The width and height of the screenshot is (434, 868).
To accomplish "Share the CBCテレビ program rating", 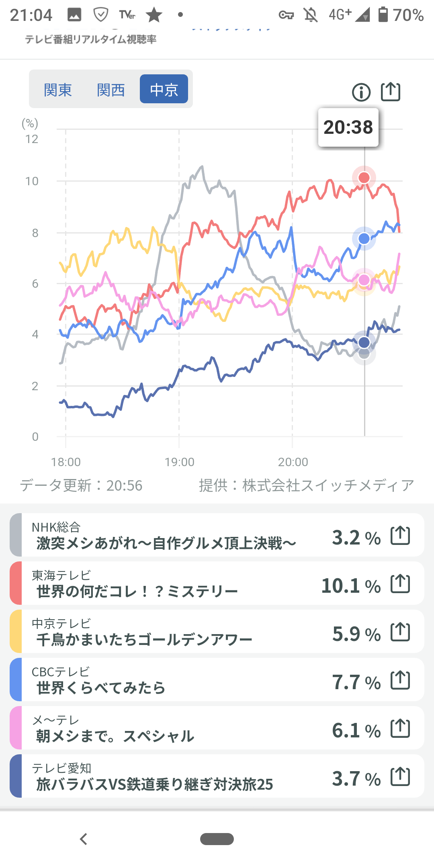I will click(x=400, y=680).
